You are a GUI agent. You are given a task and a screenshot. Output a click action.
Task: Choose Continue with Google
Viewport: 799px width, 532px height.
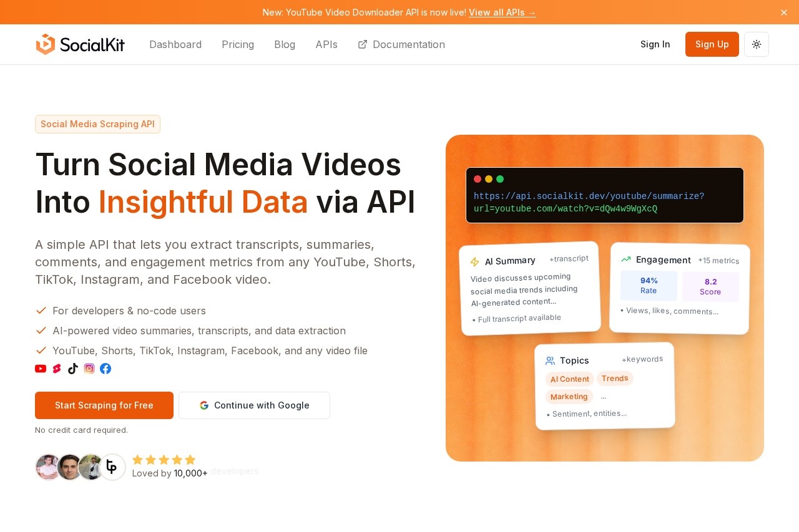coord(254,405)
